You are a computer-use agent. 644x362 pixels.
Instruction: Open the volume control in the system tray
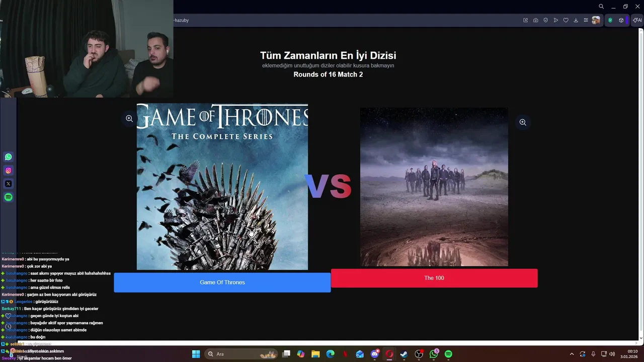pyautogui.click(x=612, y=354)
